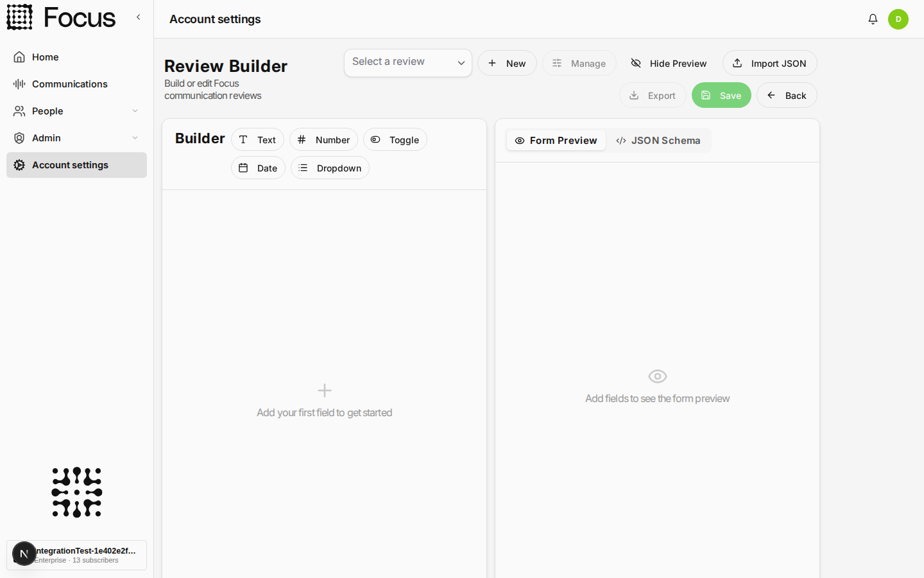The height and width of the screenshot is (578, 924).
Task: Go to Home in sidebar
Action: pos(76,57)
